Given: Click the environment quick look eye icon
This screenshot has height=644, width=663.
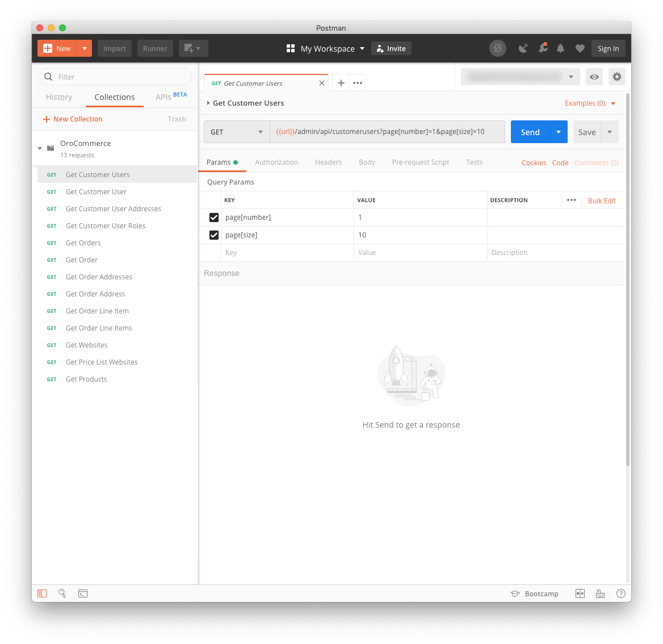Looking at the screenshot, I should tap(594, 77).
